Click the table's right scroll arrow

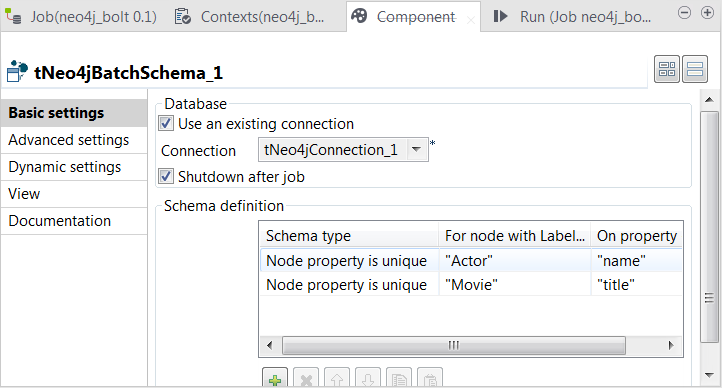(671, 345)
